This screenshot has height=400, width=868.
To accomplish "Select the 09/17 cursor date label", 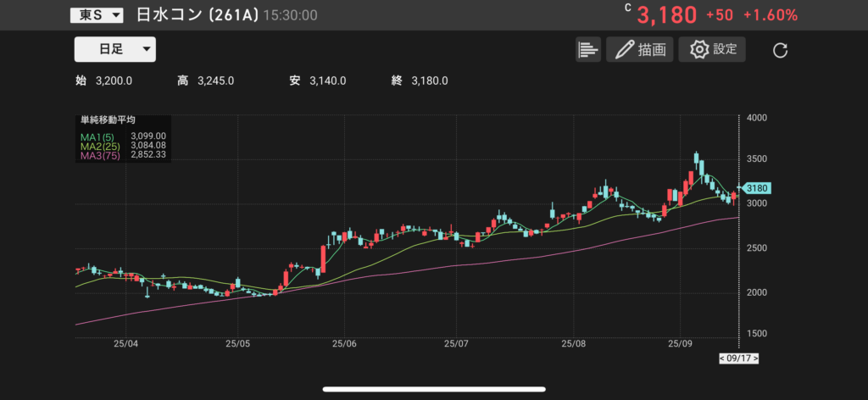I will pos(738,358).
